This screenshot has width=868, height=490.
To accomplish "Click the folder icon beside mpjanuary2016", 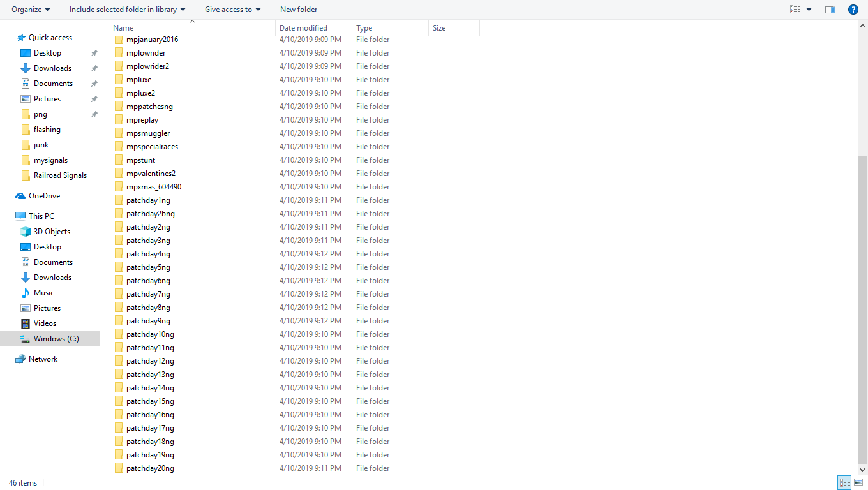I will click(x=119, y=40).
